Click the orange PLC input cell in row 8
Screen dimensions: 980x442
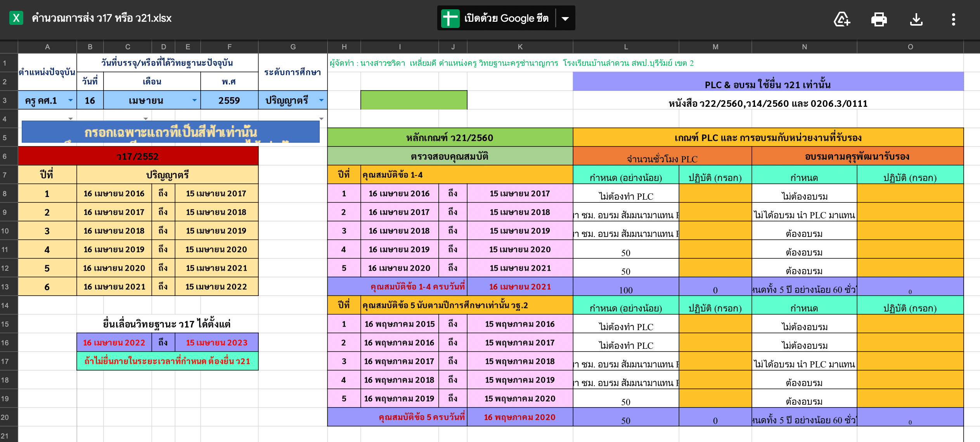click(x=715, y=193)
